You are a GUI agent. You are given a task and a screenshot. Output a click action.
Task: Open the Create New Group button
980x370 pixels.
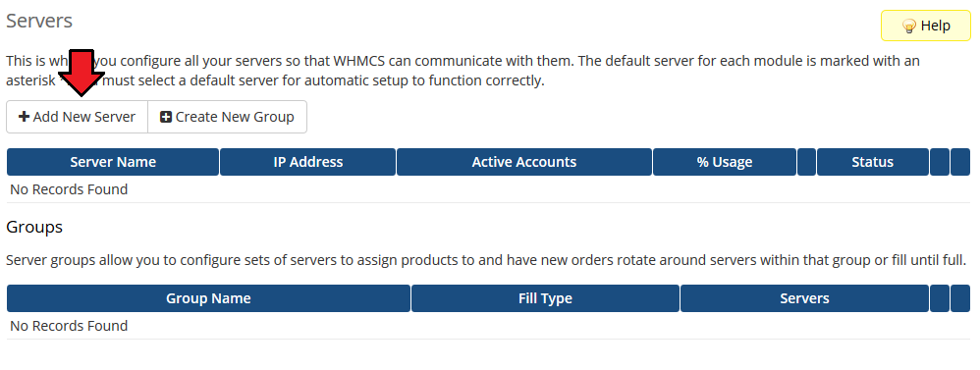tap(228, 117)
